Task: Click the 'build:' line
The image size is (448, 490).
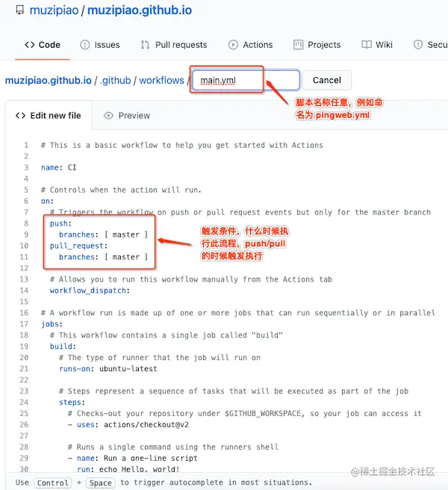Action: pos(63,347)
